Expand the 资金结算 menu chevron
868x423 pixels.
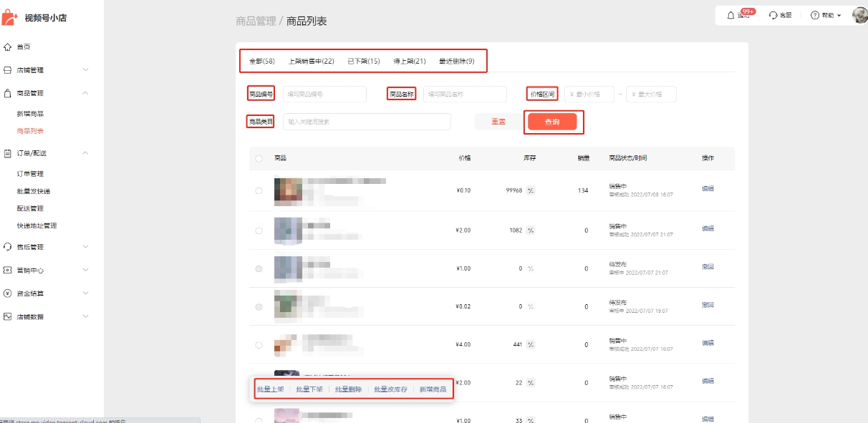coord(85,293)
